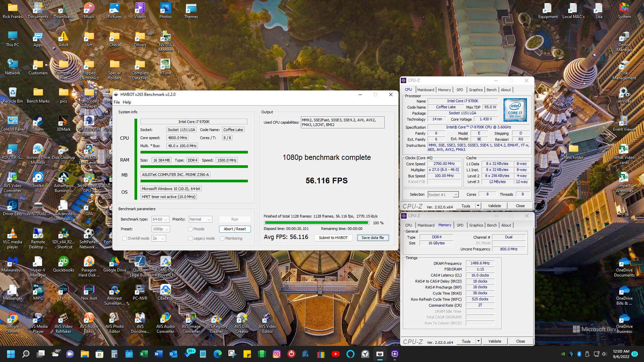
Task: Open Benchmark type 64-bit dropdown
Action: (160, 220)
